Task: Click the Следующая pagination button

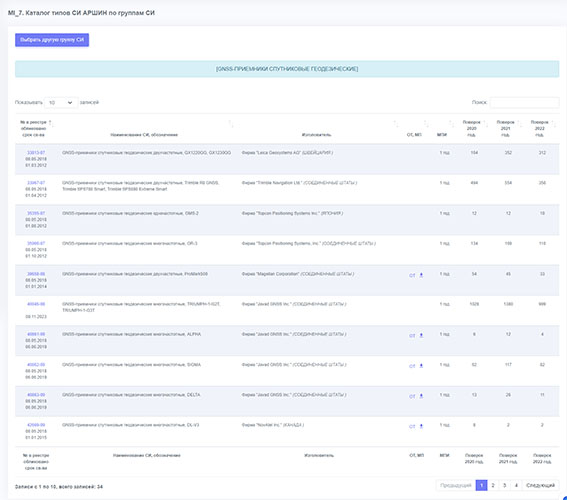Action: (540, 486)
